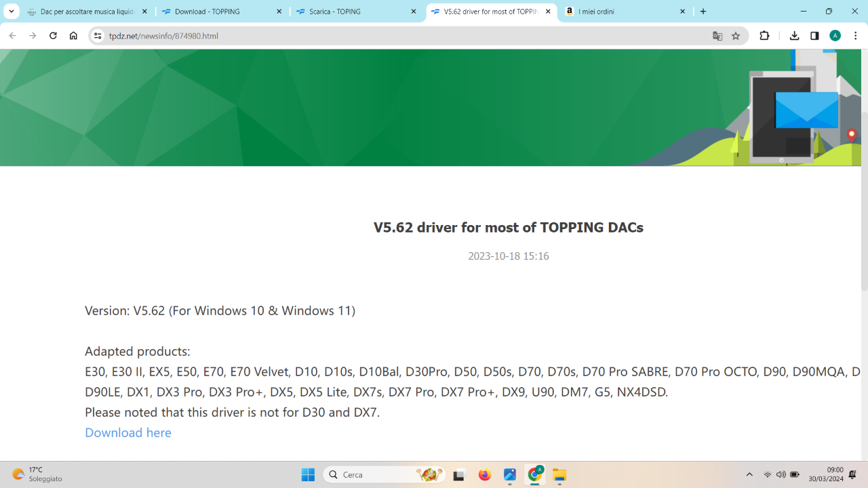Open the Chrome profile avatar
Screen dimensions: 868x488
tap(835, 36)
